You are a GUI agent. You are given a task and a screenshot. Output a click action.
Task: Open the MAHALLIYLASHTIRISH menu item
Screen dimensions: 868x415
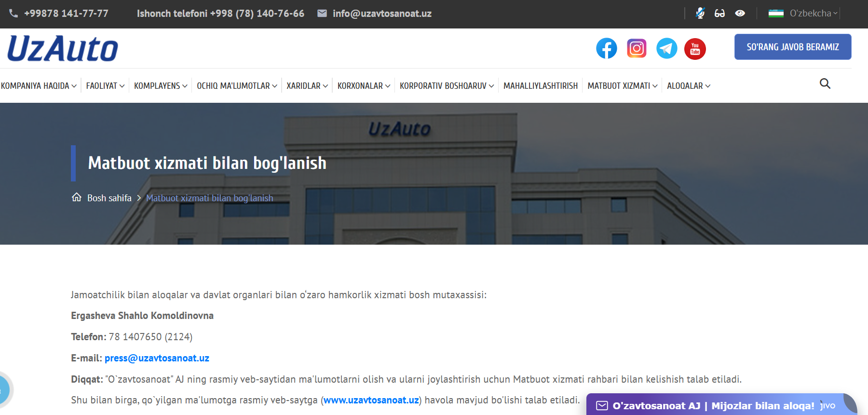point(541,86)
